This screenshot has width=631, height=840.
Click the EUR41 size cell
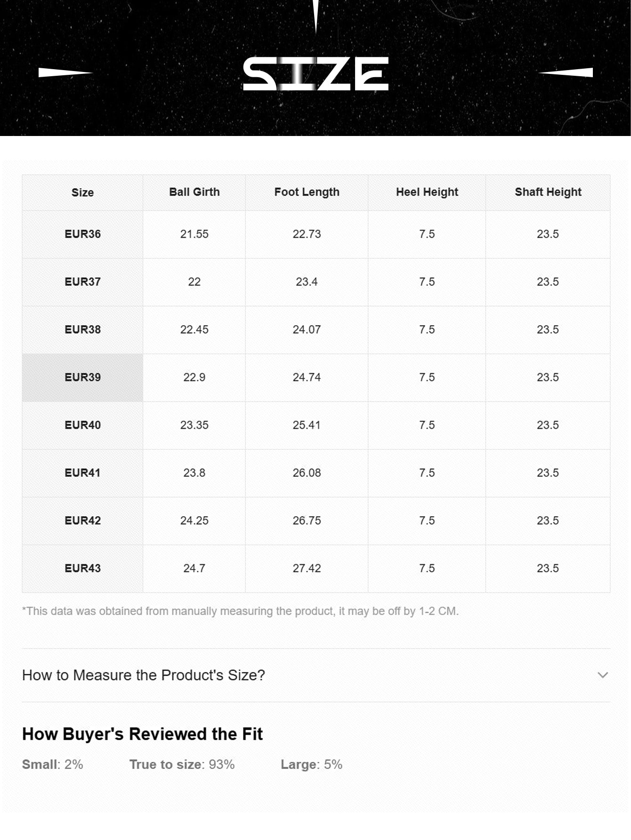click(82, 473)
